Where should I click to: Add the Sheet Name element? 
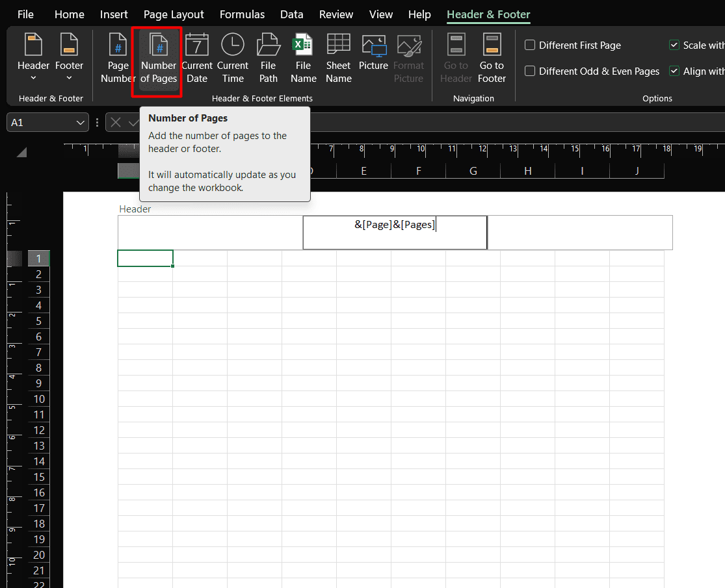pos(338,57)
